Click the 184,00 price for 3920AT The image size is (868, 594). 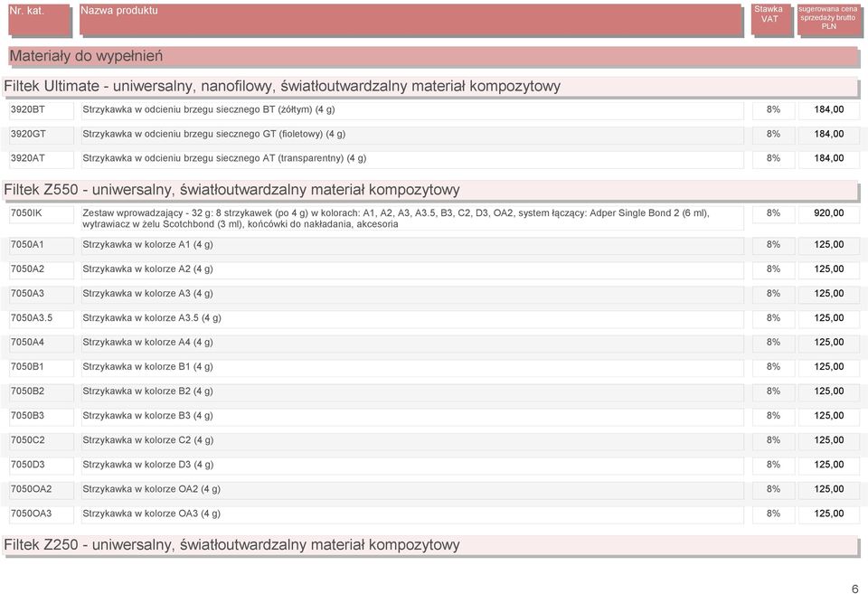pos(829,158)
